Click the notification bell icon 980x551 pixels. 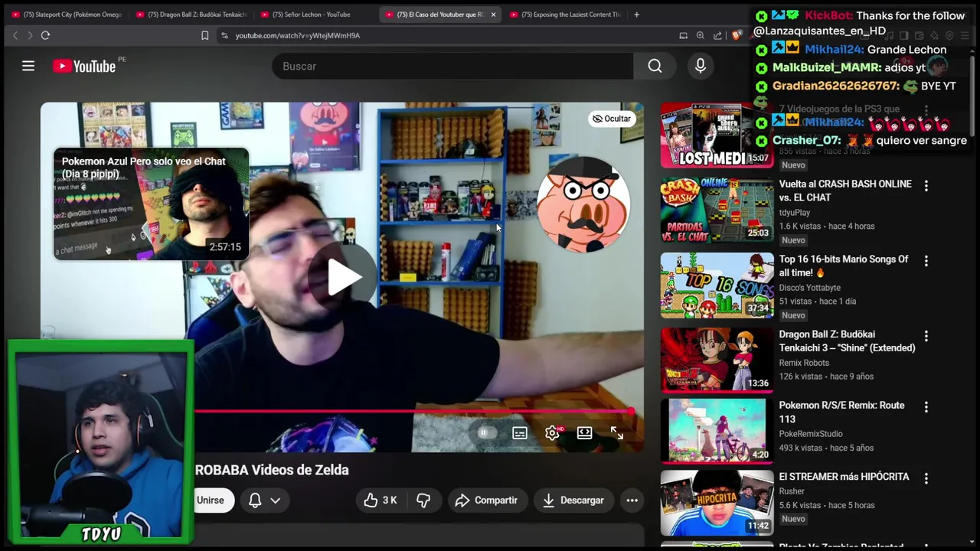[255, 500]
